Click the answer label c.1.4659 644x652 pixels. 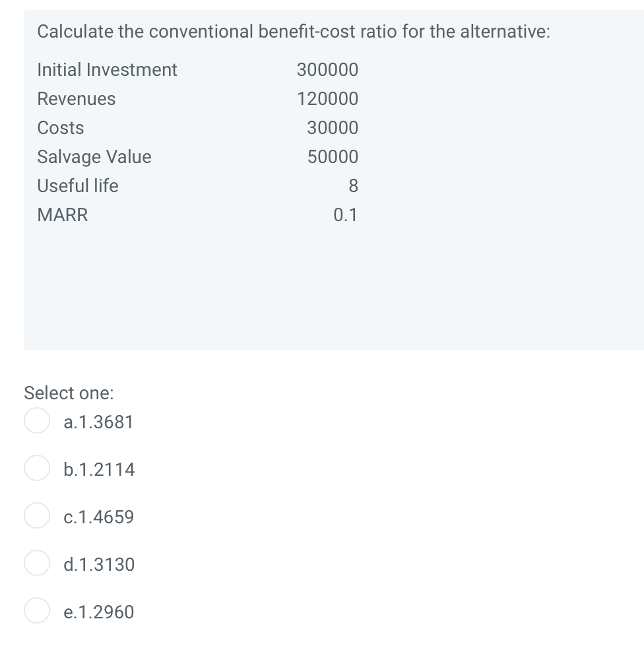click(x=99, y=517)
